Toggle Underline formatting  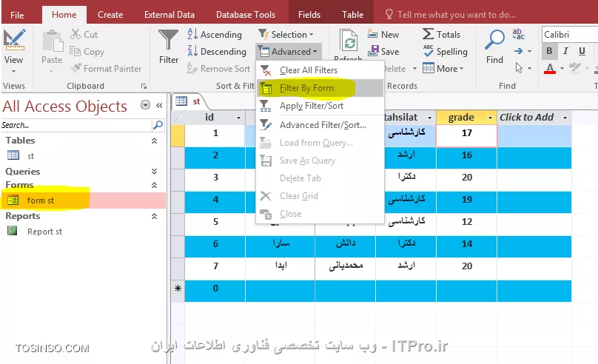pyautogui.click(x=582, y=51)
